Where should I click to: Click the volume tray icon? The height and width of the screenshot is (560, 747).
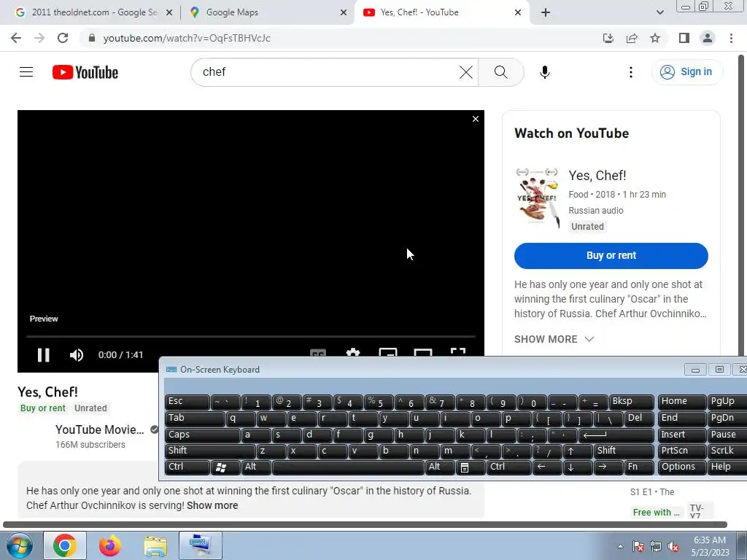[x=673, y=547]
